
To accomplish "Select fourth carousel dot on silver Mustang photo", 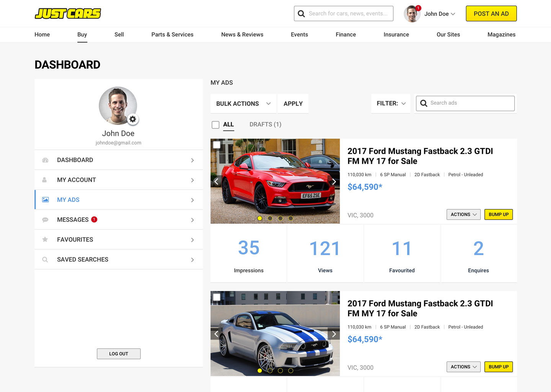I will pos(291,371).
